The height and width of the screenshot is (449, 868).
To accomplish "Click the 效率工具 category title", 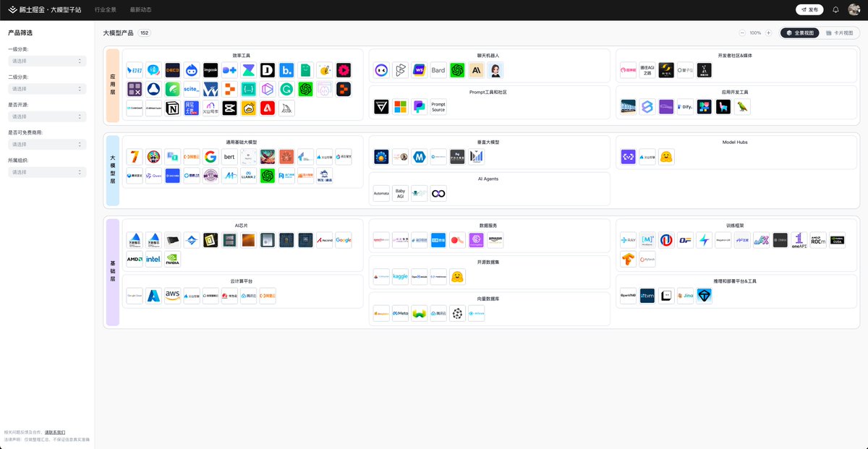I will 242,56.
